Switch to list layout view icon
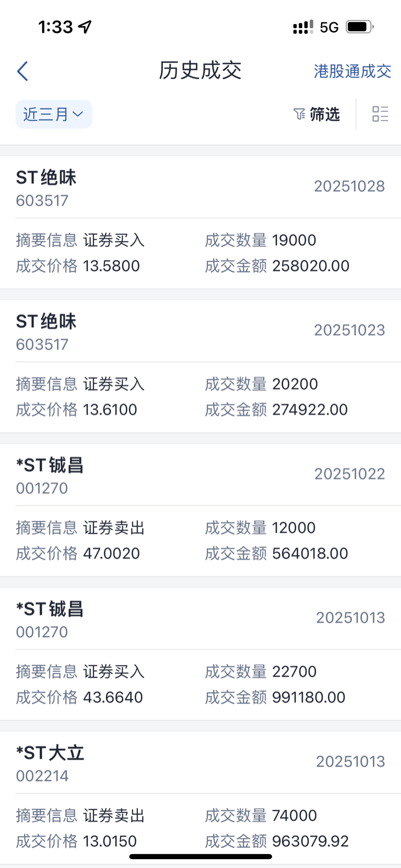 tap(380, 114)
